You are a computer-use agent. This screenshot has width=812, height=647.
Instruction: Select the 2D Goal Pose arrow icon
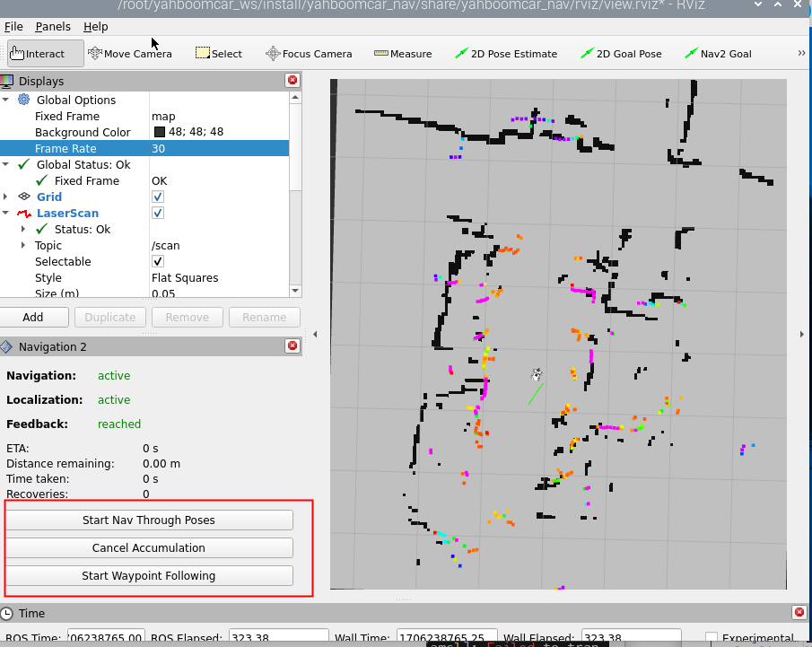coord(588,53)
